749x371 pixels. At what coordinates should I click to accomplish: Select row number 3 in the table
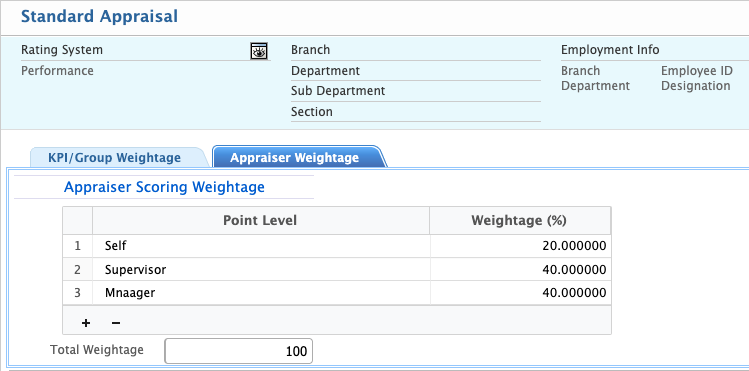(77, 293)
